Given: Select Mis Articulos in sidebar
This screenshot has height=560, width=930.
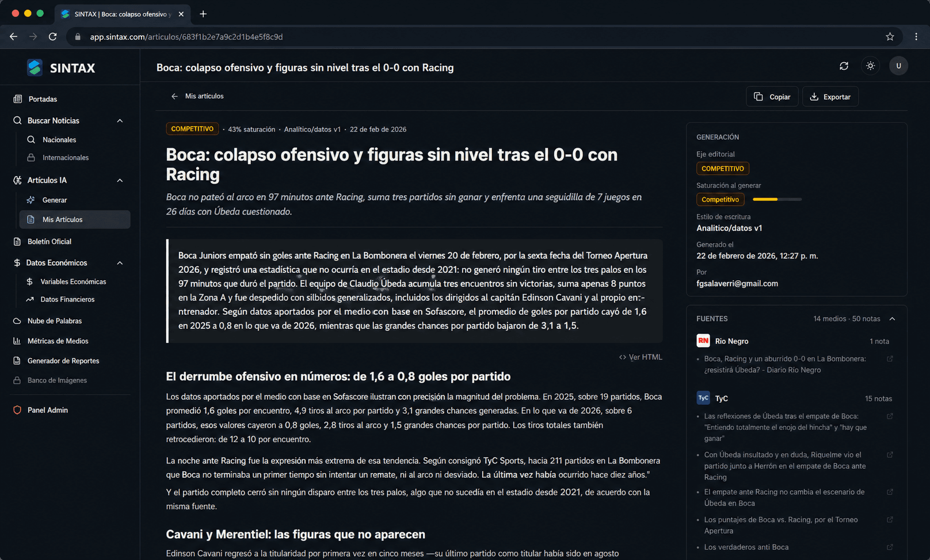Looking at the screenshot, I should coord(75,220).
